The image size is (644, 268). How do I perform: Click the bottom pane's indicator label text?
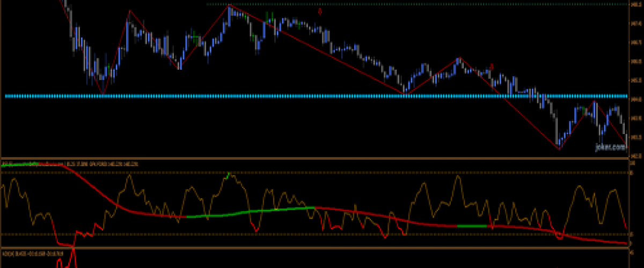point(32,252)
